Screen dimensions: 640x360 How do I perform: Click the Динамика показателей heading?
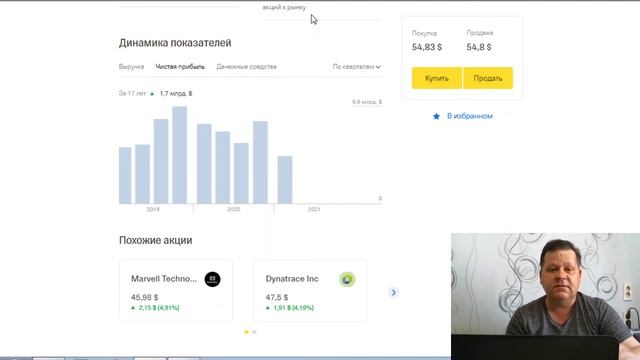175,43
